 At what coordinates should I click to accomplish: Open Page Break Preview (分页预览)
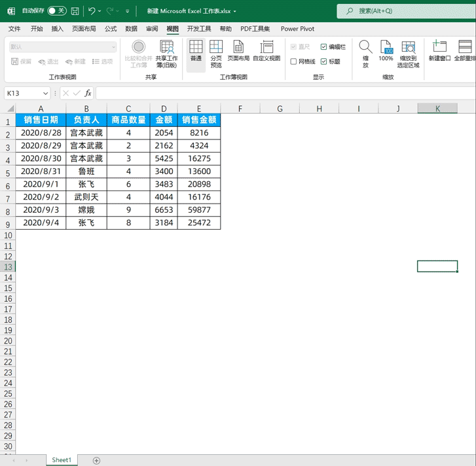216,53
